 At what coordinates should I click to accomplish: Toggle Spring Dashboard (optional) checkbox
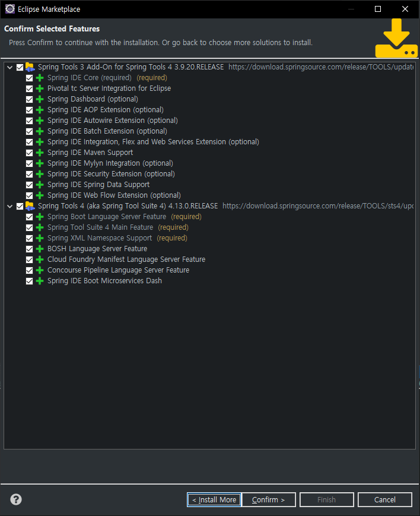29,99
